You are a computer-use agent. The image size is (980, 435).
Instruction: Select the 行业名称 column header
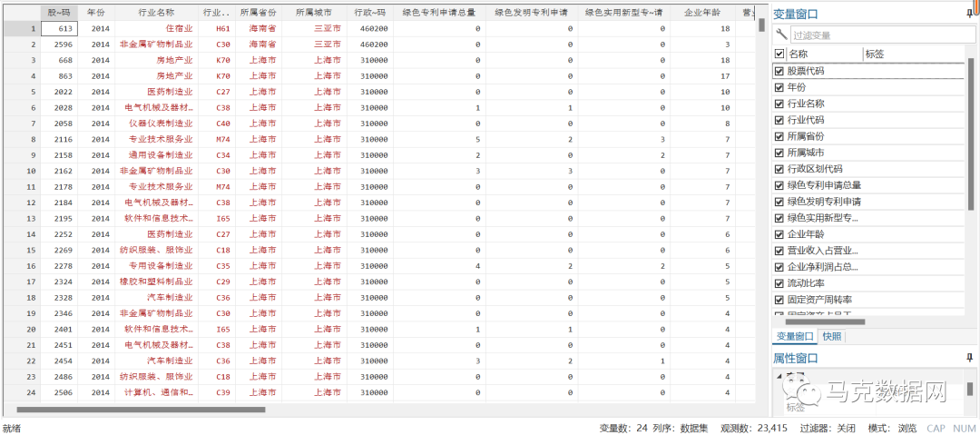(x=157, y=12)
